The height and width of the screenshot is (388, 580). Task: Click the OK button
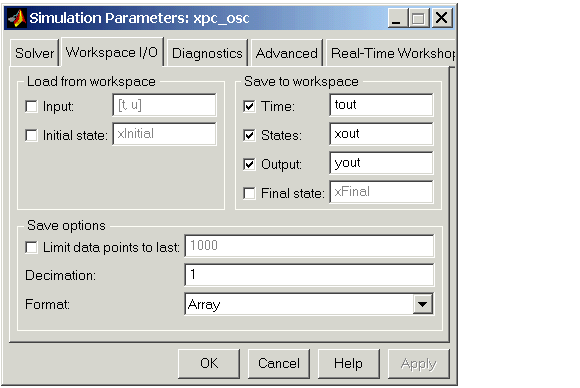(x=209, y=364)
